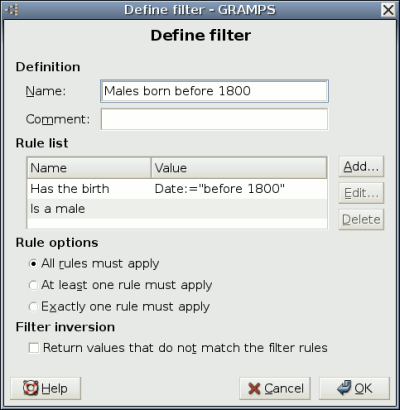This screenshot has width=400, height=410.
Task: Click the empty row below rule list entries
Action: tap(177, 223)
